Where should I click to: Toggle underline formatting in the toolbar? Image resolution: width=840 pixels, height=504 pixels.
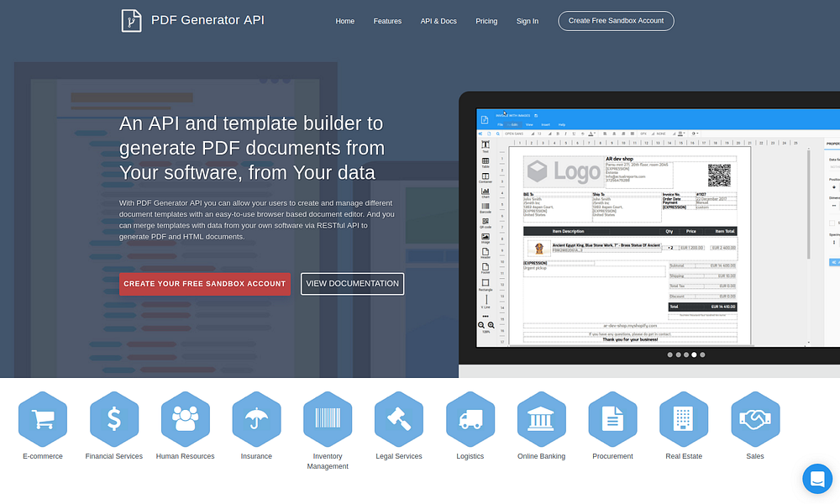click(x=572, y=133)
